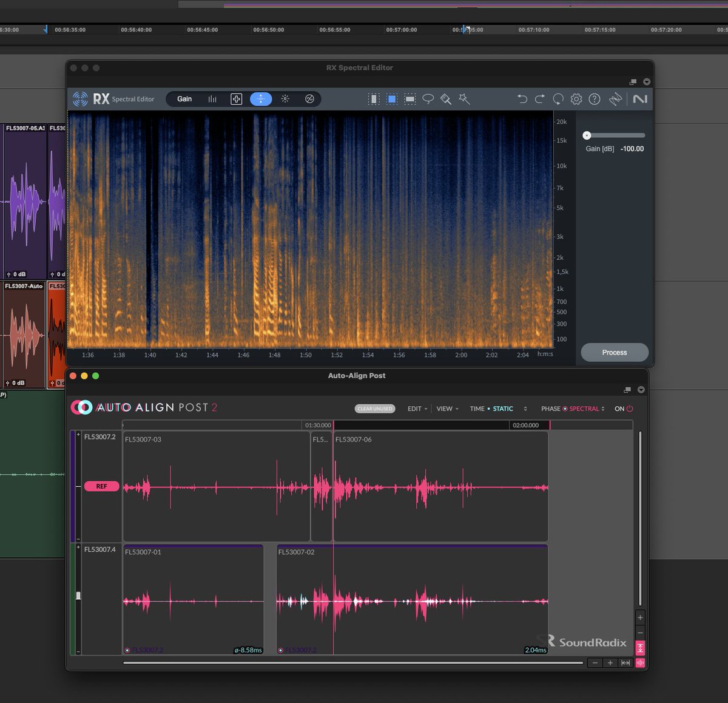Select the plus-in-square module icon in RX
Viewport: 728px width, 703px height.
237,99
